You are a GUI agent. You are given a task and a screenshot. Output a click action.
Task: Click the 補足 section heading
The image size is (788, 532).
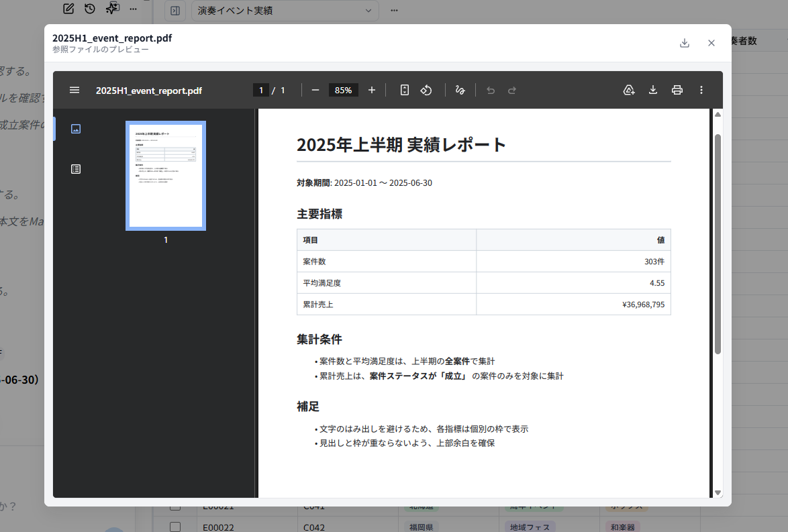pyautogui.click(x=308, y=407)
